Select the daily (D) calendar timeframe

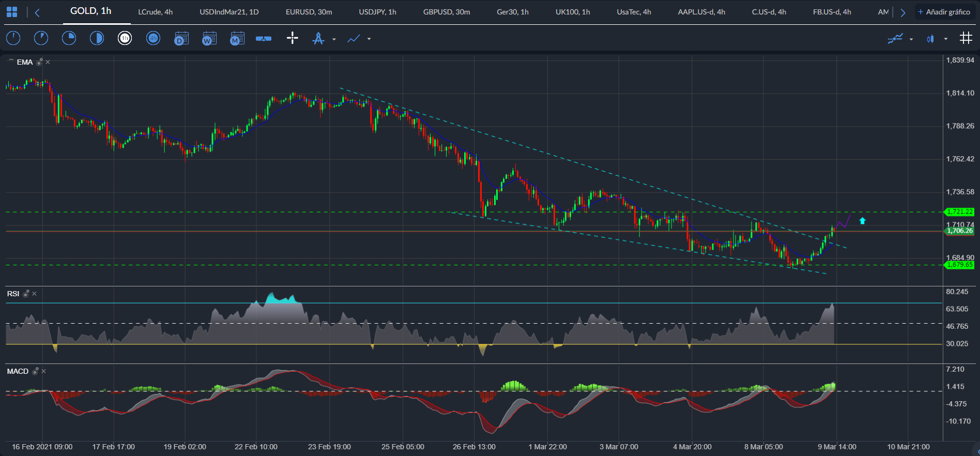pyautogui.click(x=181, y=38)
